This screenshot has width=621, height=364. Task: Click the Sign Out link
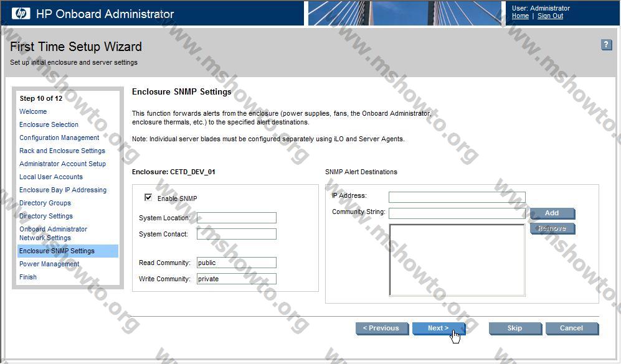(x=550, y=16)
